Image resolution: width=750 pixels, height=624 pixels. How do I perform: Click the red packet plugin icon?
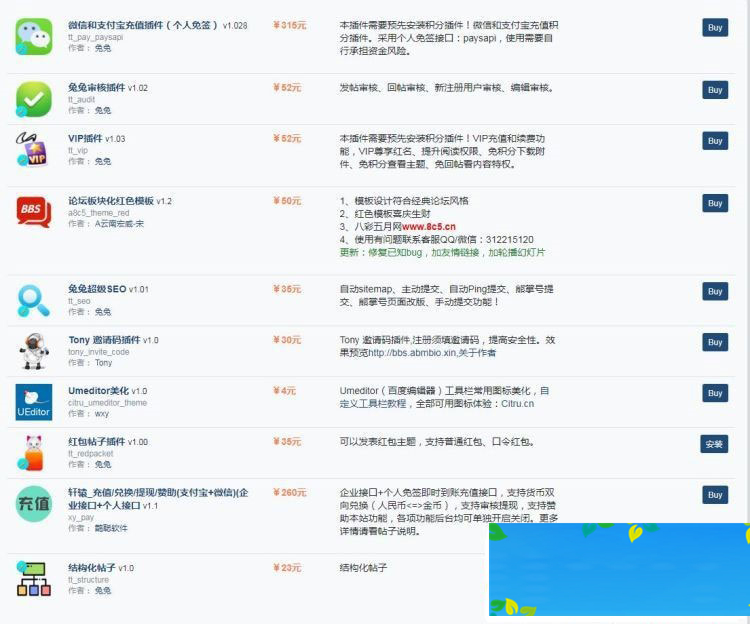point(34,452)
